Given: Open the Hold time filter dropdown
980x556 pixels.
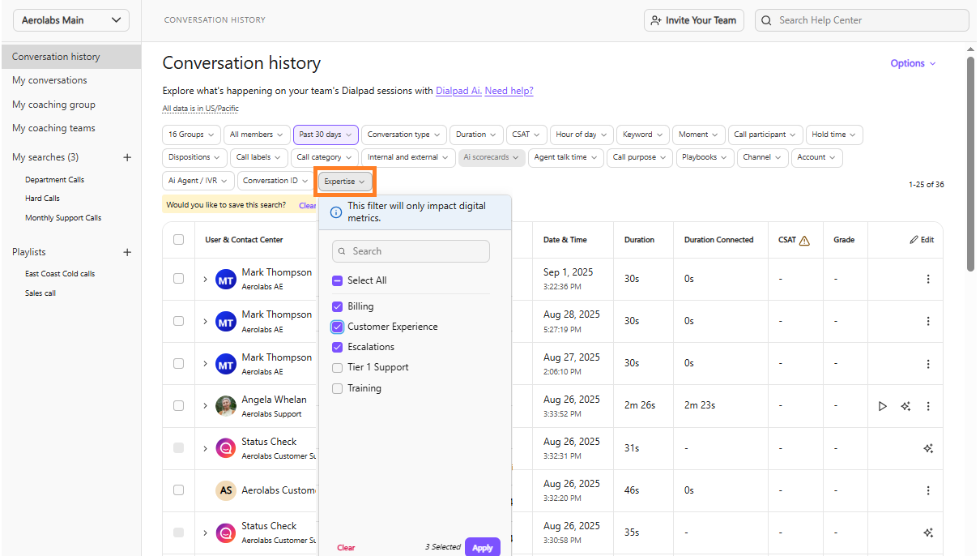Looking at the screenshot, I should tap(834, 135).
